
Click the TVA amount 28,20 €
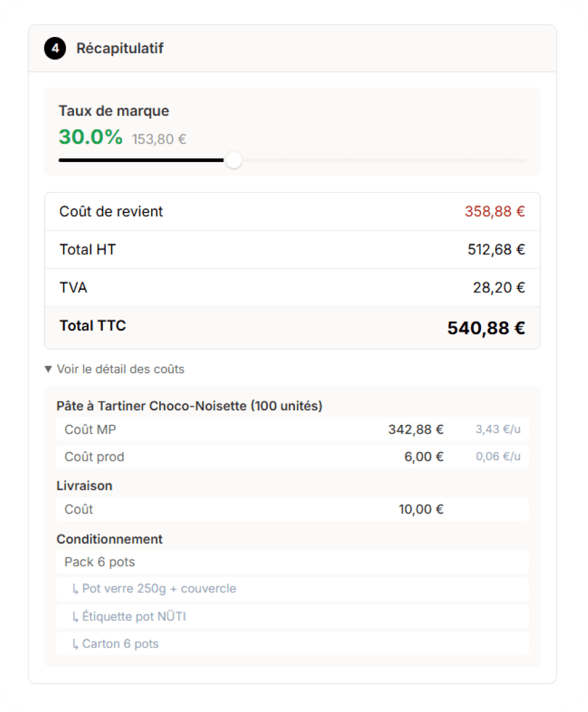click(x=499, y=287)
